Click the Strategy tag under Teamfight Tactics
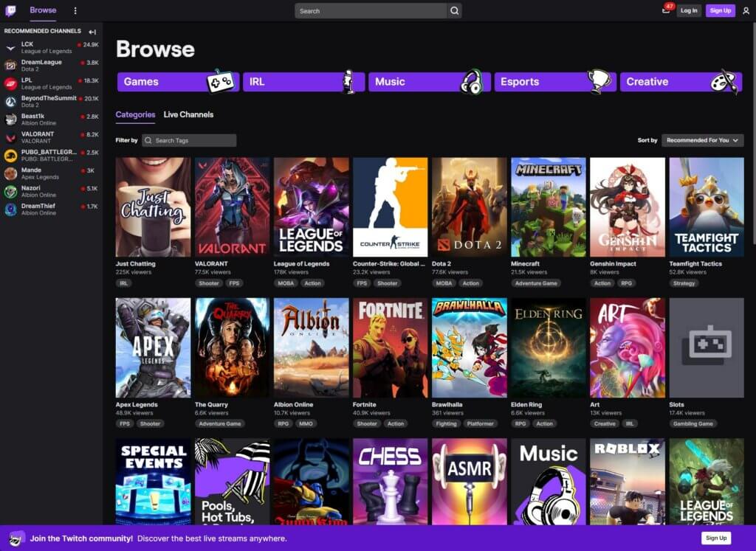This screenshot has height=551, width=756. pos(684,283)
